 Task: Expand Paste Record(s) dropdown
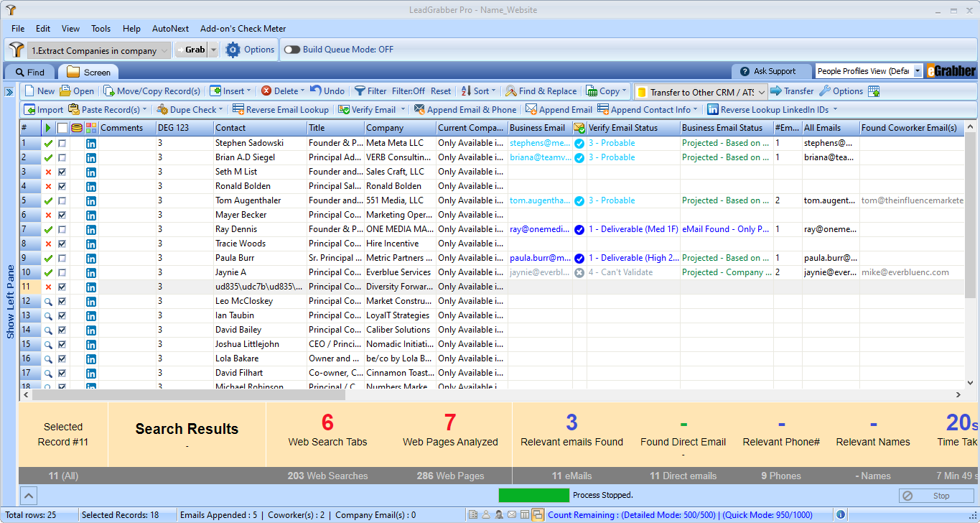(x=144, y=110)
